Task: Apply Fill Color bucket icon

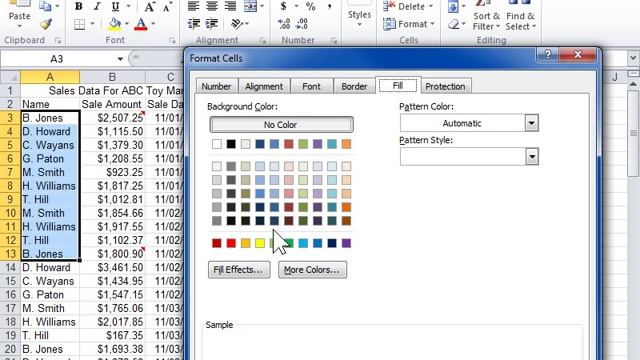Action: (115, 24)
